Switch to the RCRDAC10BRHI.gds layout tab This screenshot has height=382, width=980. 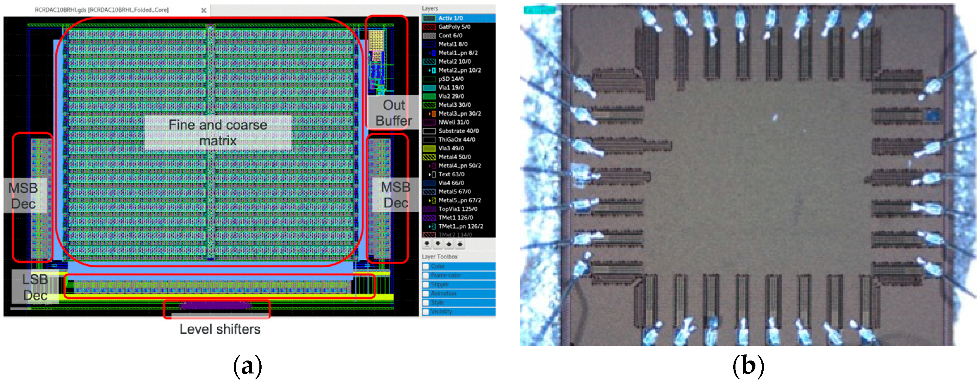(102, 10)
